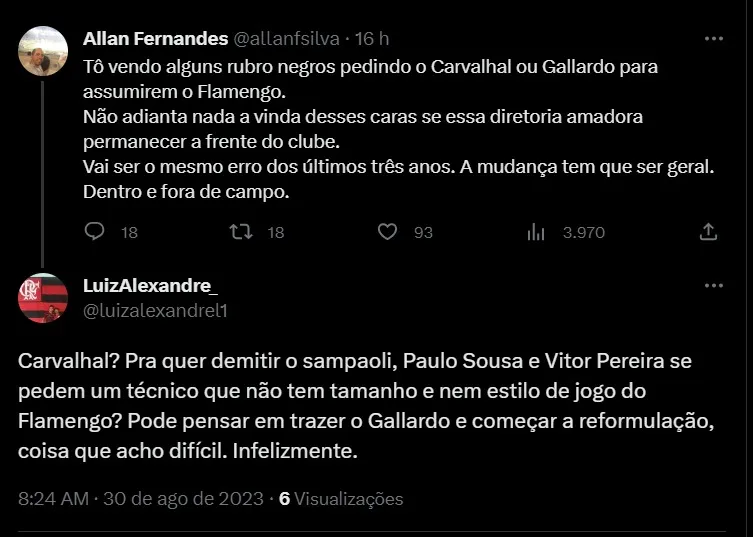
Task: Open the 16 h timestamp link
Action: point(371,39)
